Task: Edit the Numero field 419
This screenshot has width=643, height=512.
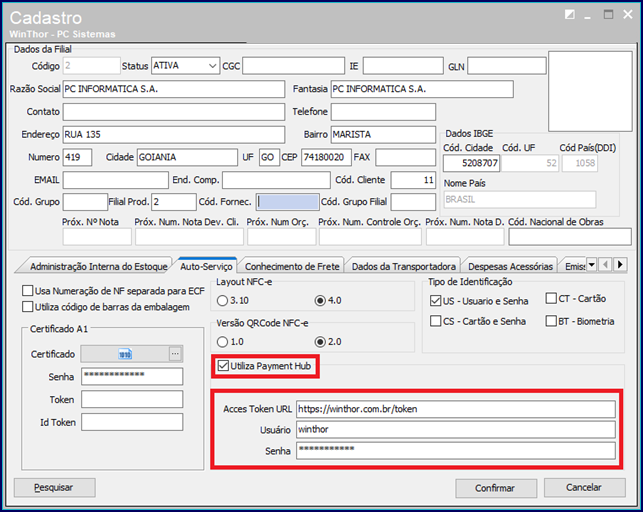Action: pyautogui.click(x=78, y=157)
